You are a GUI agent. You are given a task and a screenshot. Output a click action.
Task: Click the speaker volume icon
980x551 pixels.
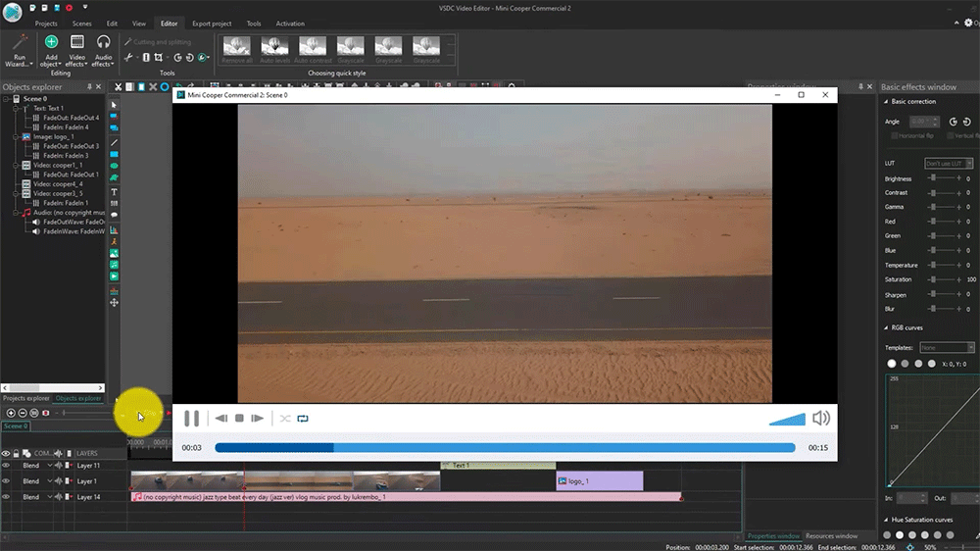821,419
